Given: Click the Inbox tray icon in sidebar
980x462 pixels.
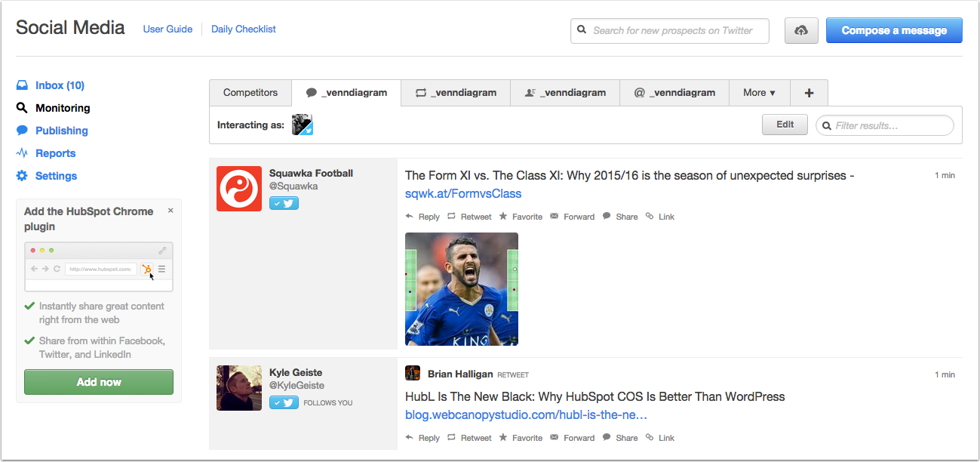Looking at the screenshot, I should (x=22, y=85).
